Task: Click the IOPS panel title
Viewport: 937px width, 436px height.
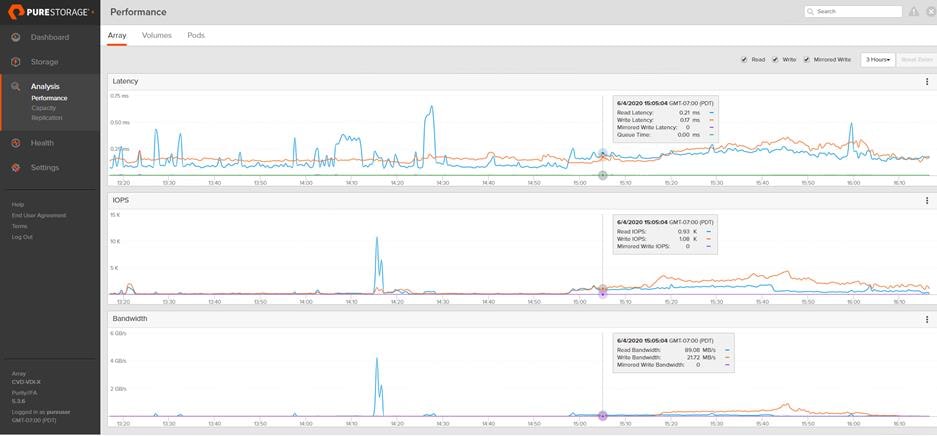Action: point(121,200)
